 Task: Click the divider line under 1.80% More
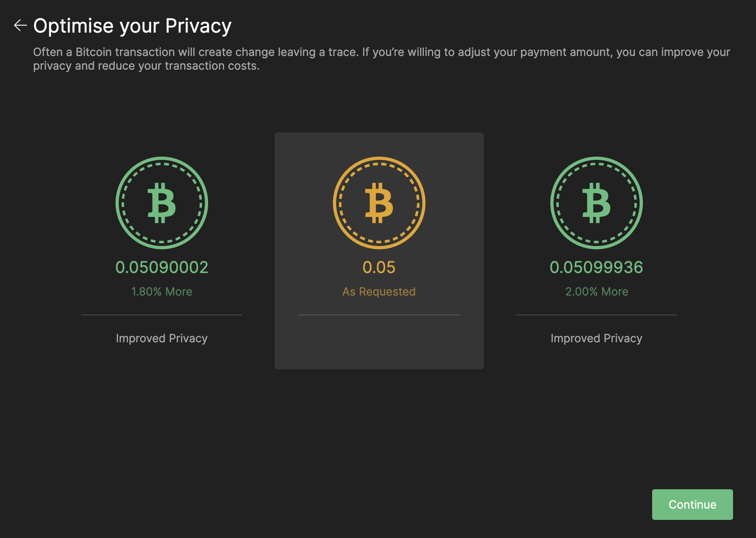[162, 315]
